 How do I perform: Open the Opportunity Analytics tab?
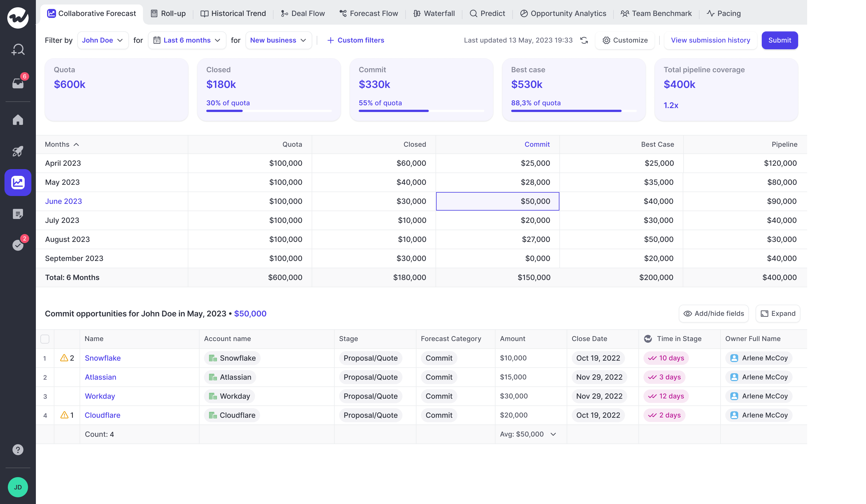(x=563, y=13)
